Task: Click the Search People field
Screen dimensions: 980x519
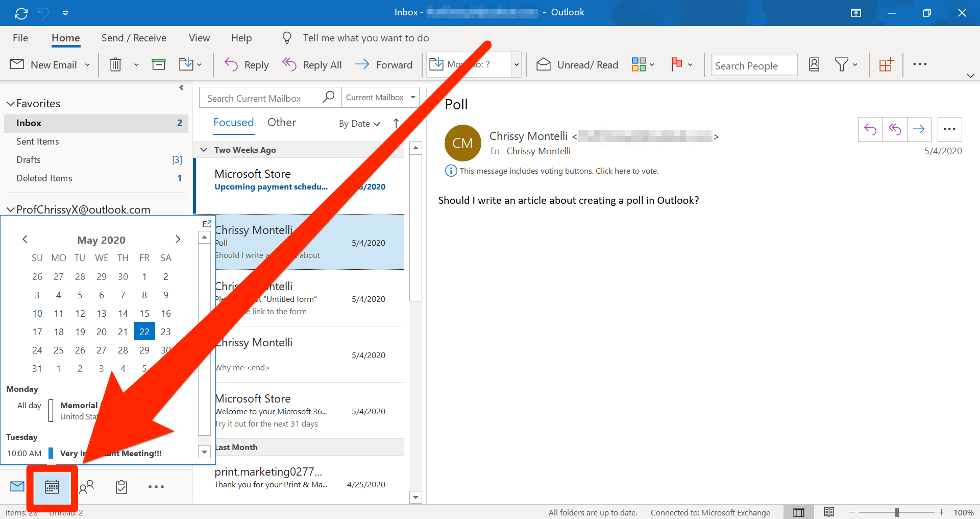Action: pyautogui.click(x=754, y=65)
